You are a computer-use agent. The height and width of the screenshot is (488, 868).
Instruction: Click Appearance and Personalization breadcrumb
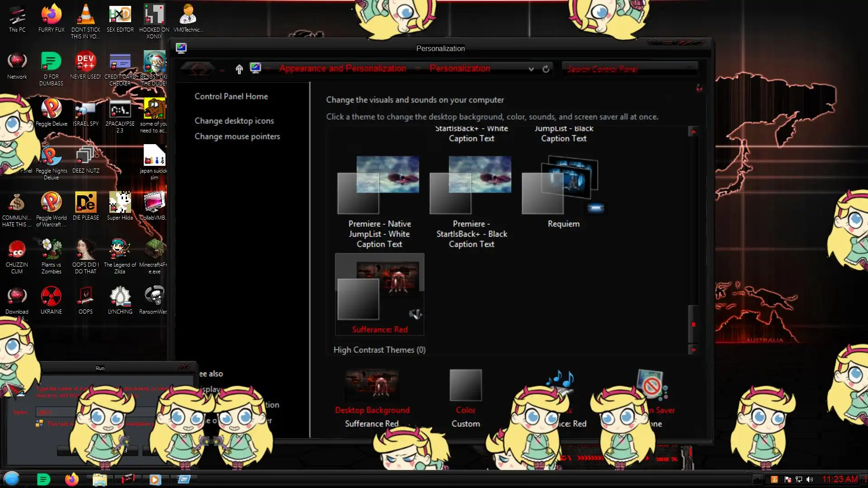tap(342, 69)
